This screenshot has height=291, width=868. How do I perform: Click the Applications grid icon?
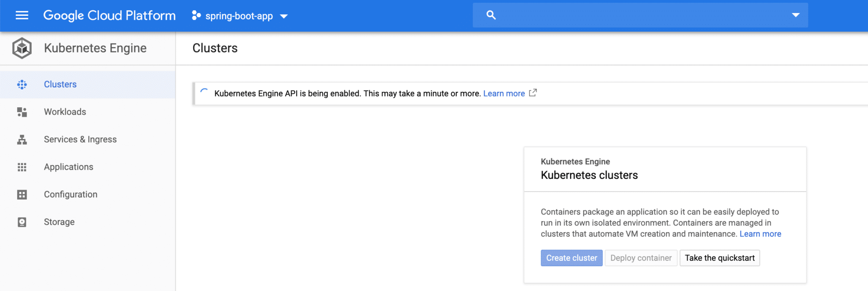click(x=22, y=167)
